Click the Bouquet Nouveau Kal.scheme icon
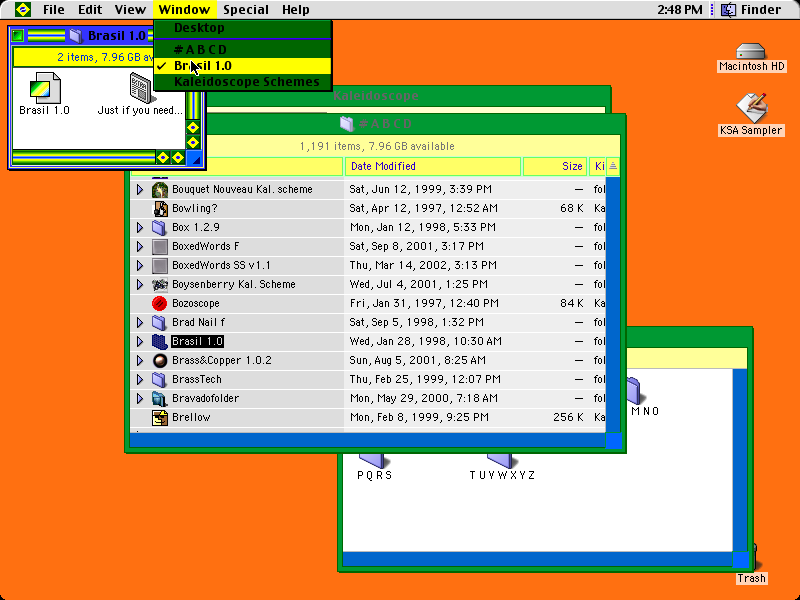 point(160,189)
